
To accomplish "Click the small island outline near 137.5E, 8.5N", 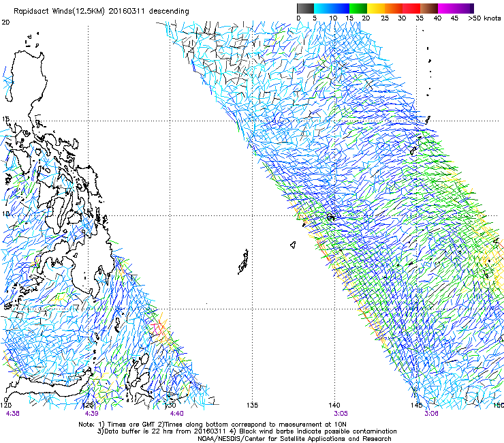I will coord(293,245).
